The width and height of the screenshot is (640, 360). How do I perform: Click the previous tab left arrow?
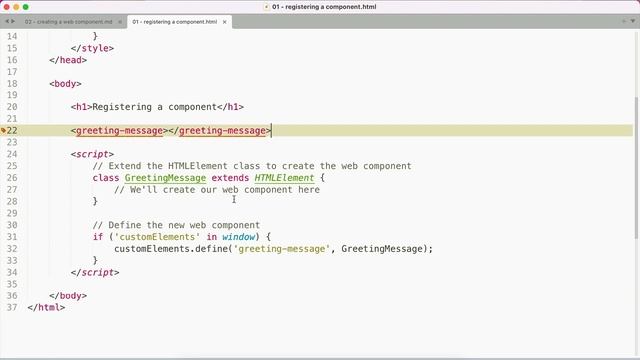(7, 21)
